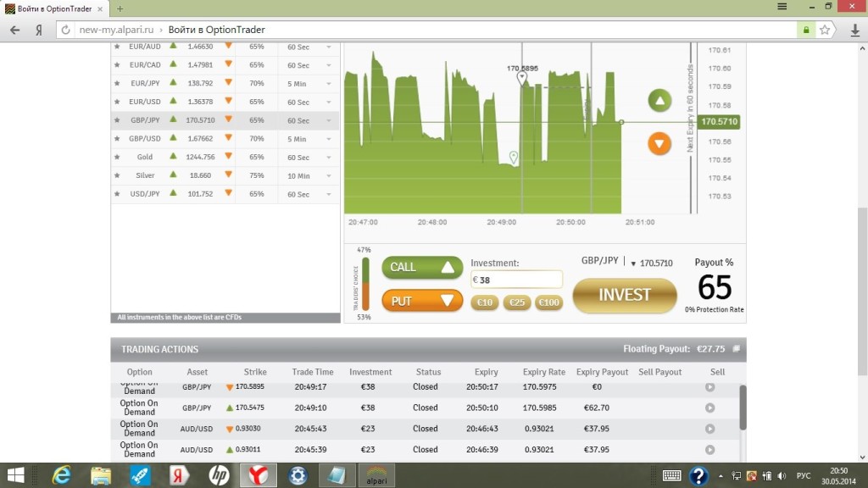Open EUR/USD expiry dropdown
Image resolution: width=868 pixels, height=488 pixels.
(328, 103)
